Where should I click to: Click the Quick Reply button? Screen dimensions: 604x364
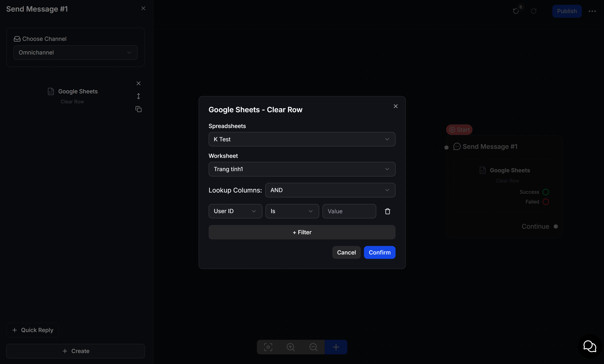point(32,330)
